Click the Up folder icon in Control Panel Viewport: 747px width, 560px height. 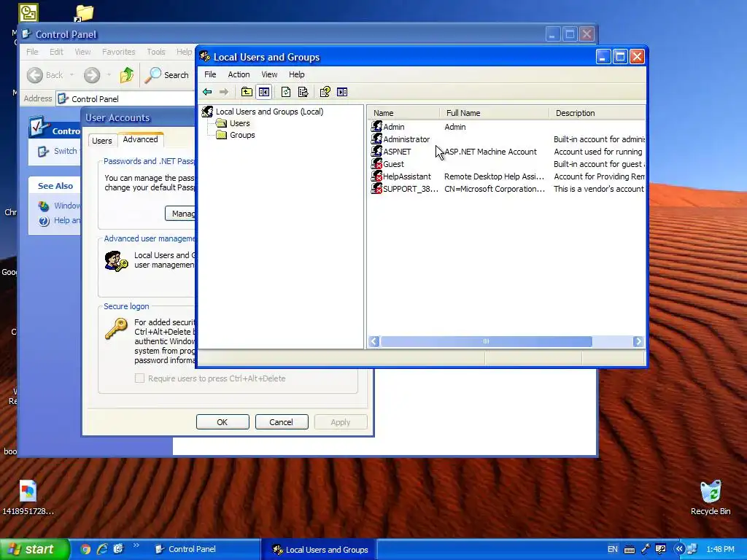tap(127, 75)
